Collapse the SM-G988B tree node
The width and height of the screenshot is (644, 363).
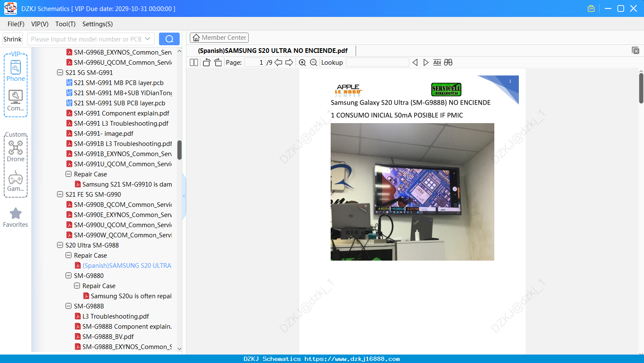coord(69,306)
